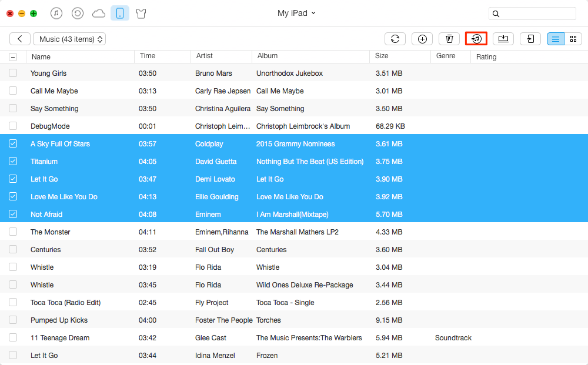Viewport: 588px width, 365px height.
Task: Check The Monster row checkbox
Action: [x=13, y=232]
